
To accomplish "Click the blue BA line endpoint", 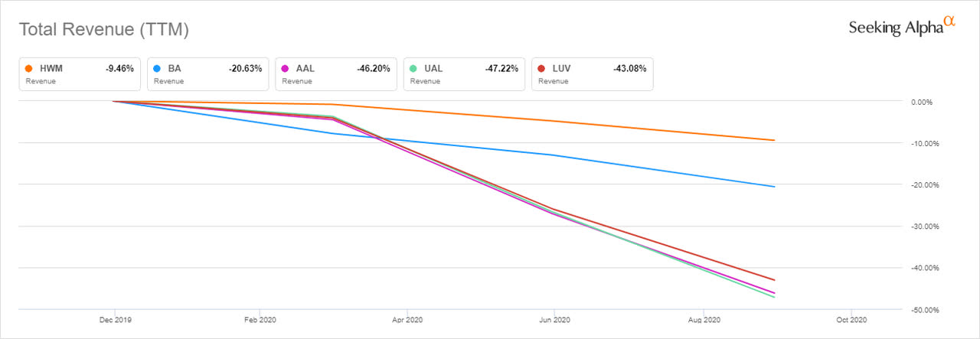I will [775, 187].
